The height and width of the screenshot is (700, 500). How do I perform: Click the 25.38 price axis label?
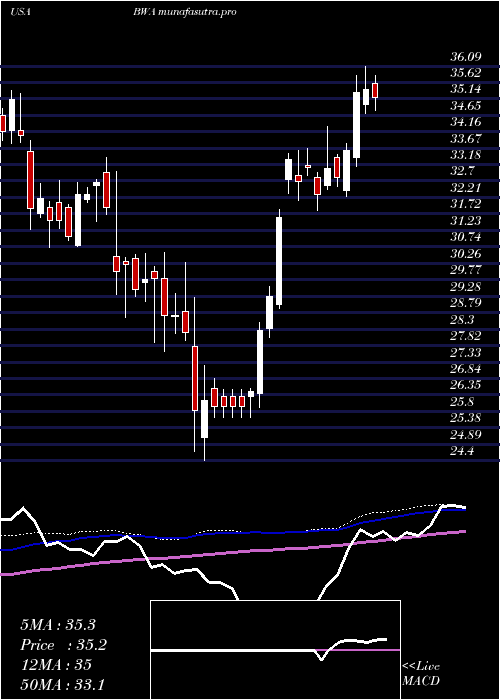click(465, 418)
